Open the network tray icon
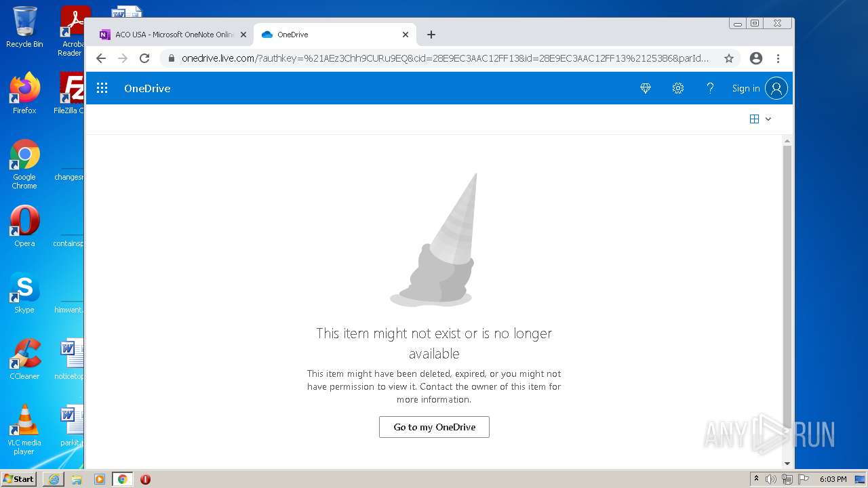 (787, 479)
